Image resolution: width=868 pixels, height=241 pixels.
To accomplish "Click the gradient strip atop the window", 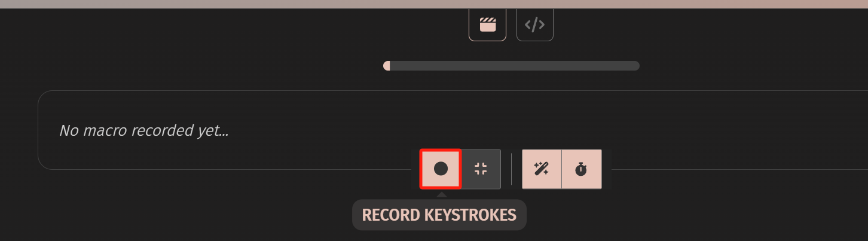I will click(434, 4).
